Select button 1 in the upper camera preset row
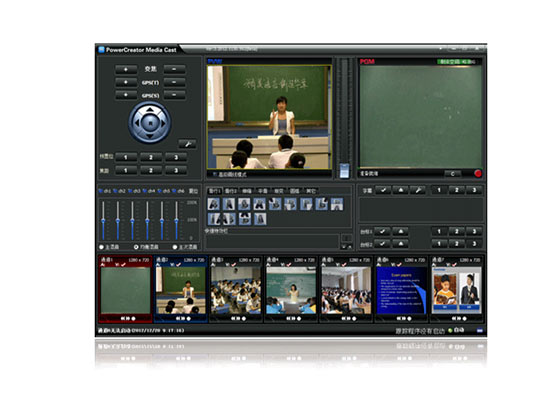The height and width of the screenshot is (420, 560). click(126, 157)
